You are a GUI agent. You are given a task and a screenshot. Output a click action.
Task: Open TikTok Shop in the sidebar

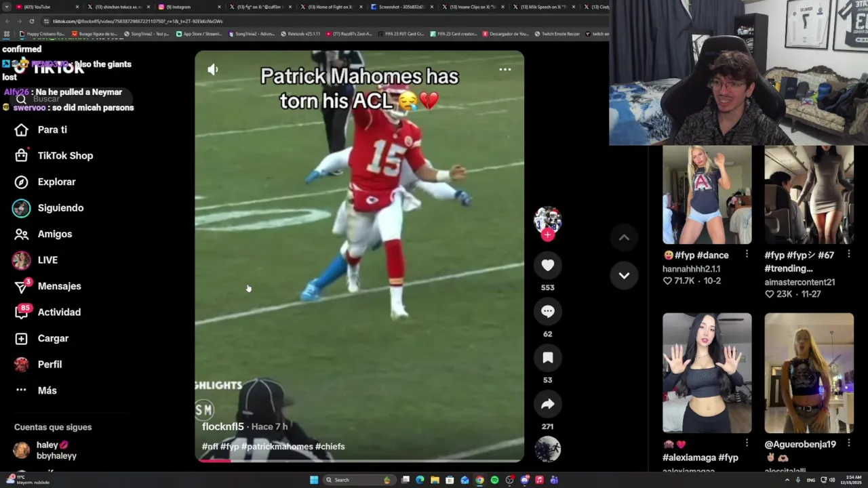pyautogui.click(x=54, y=156)
